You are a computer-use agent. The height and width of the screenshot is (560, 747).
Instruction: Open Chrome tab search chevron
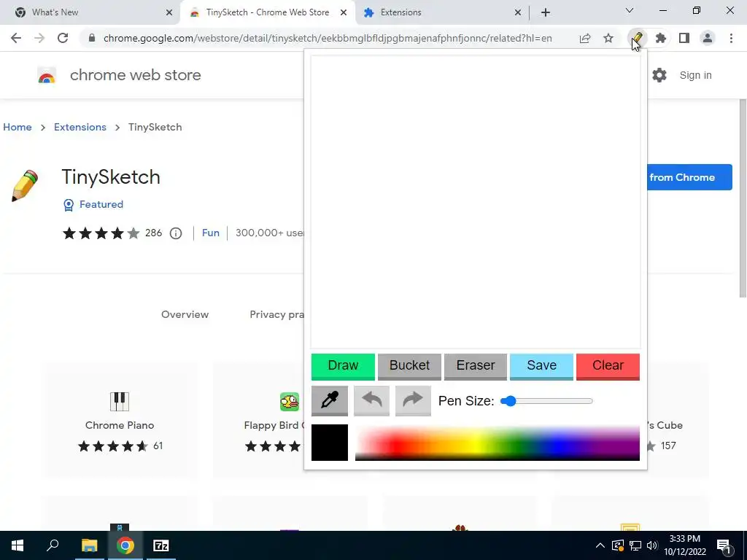[630, 10]
